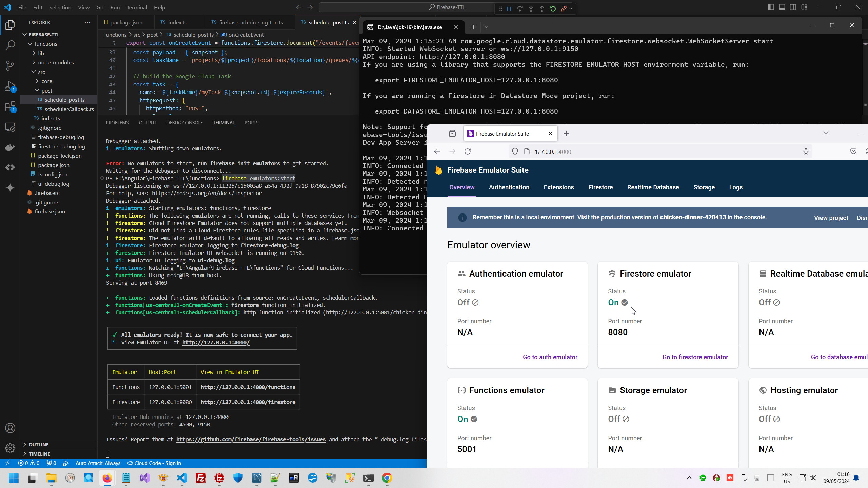This screenshot has width=868, height=488.
Task: Open Run and Debug view icon
Action: pyautogui.click(x=10, y=86)
